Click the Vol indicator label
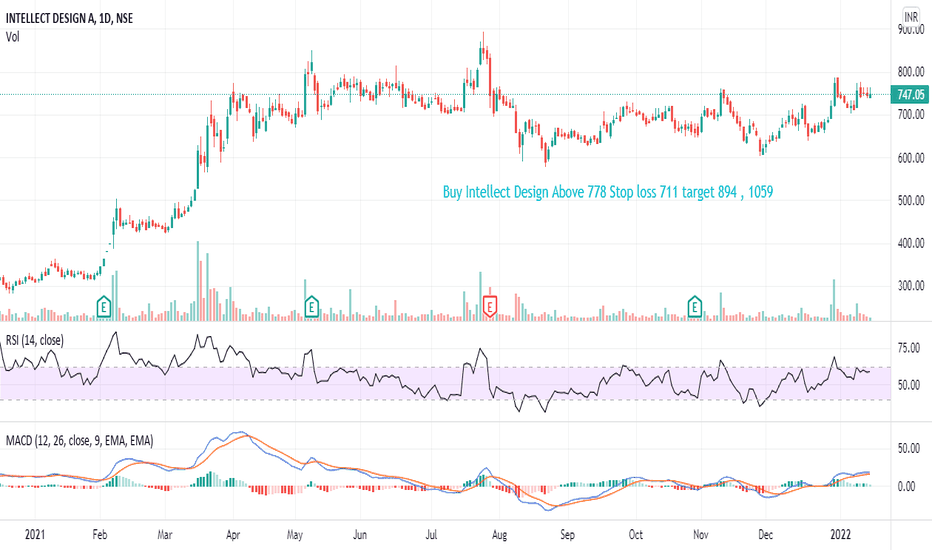The image size is (932, 550). pos(12,37)
